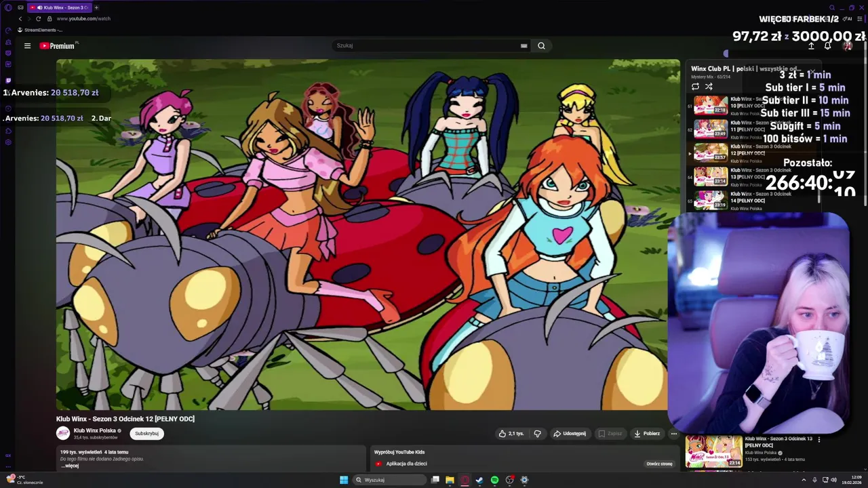The width and height of the screenshot is (868, 488).
Task: Open Klub Winx Polska channel name link
Action: [95, 430]
